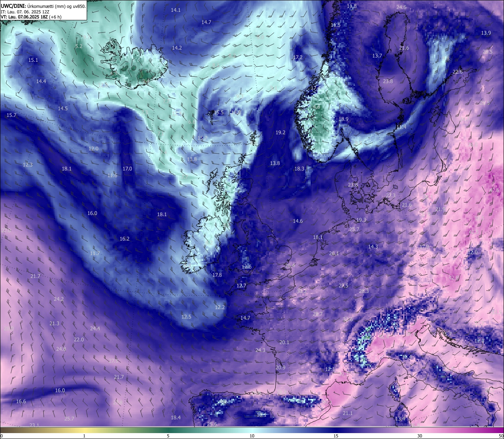Click the 5.2 value west of Iceland
The width and height of the screenshot is (504, 439).
pyautogui.click(x=79, y=46)
